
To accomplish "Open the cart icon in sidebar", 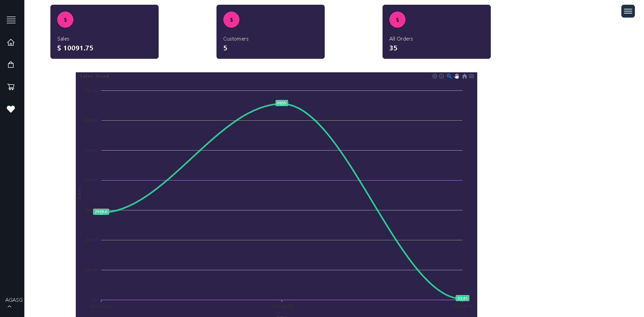I will pyautogui.click(x=11, y=87).
